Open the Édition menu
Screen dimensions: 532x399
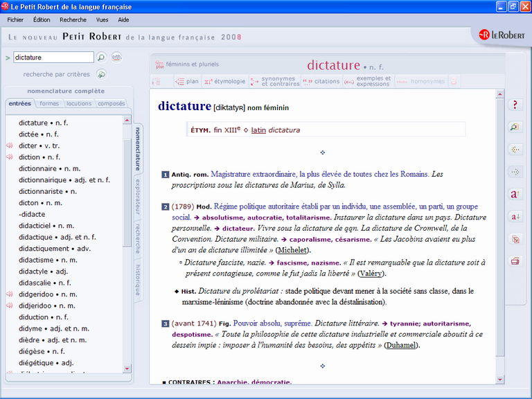coord(42,19)
